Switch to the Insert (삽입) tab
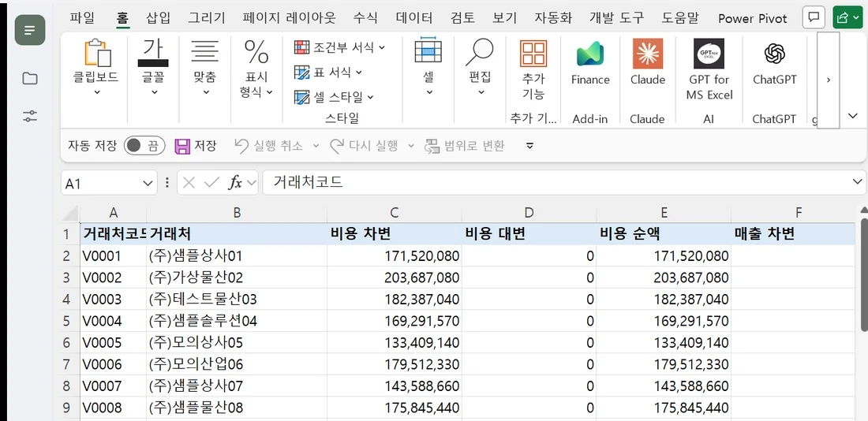 159,18
